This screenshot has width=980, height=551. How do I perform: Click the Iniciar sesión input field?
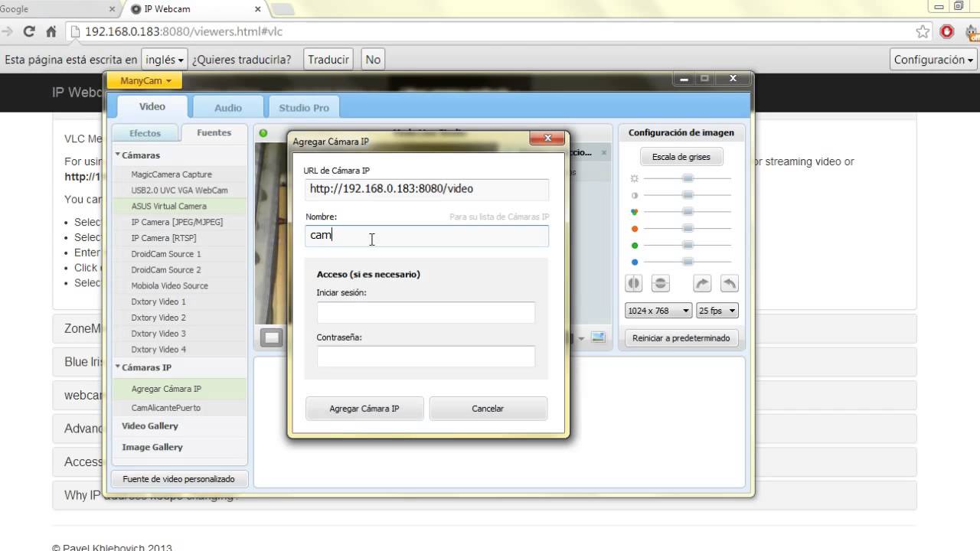[x=426, y=312]
